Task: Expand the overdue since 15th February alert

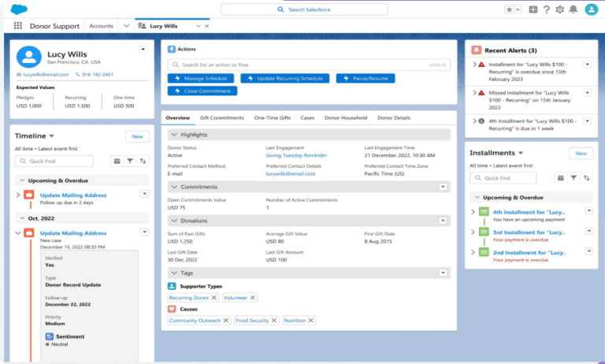Action: click(474, 65)
